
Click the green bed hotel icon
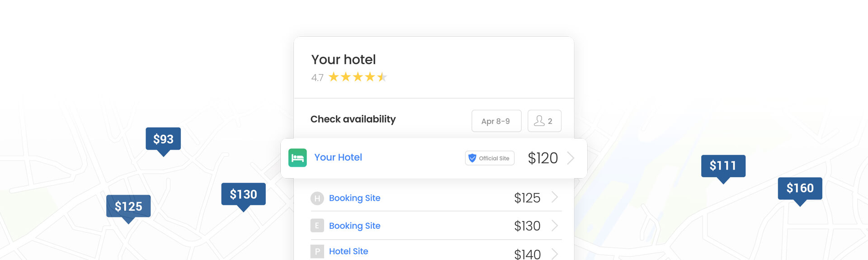[x=297, y=158]
